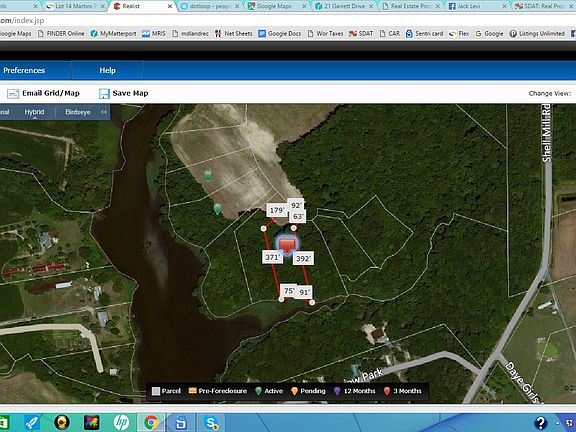Switch to the 21 Garrett Drive browser tab
Viewport: 576px width, 432px height.
(x=344, y=6)
